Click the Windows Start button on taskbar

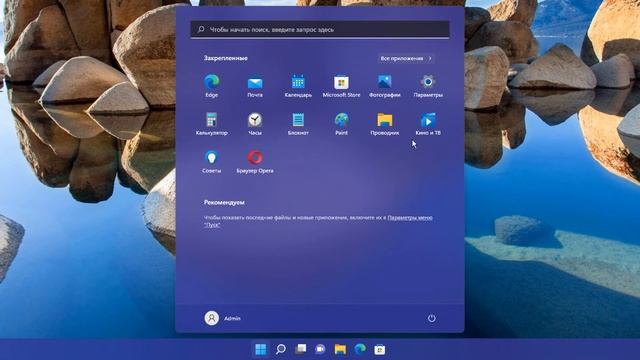[x=260, y=349]
